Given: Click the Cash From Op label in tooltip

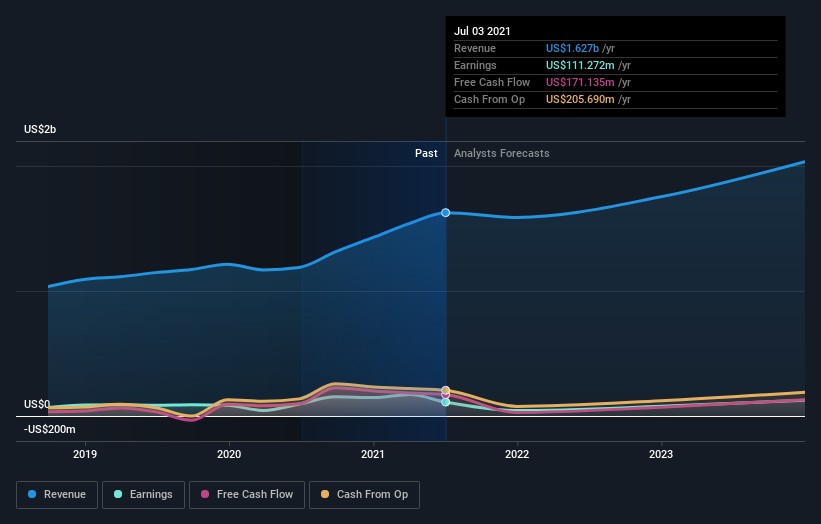Looking at the screenshot, I should coord(490,99).
